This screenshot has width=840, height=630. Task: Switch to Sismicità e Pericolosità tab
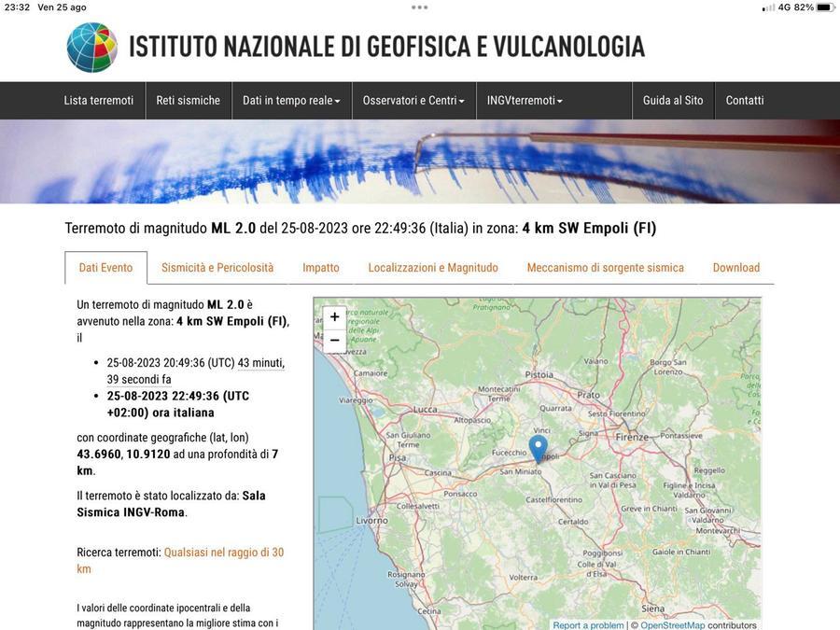coord(217,267)
